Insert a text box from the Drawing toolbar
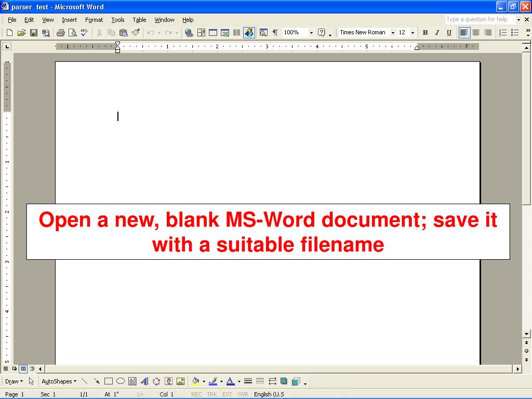This screenshot has height=399, width=532. click(x=132, y=381)
